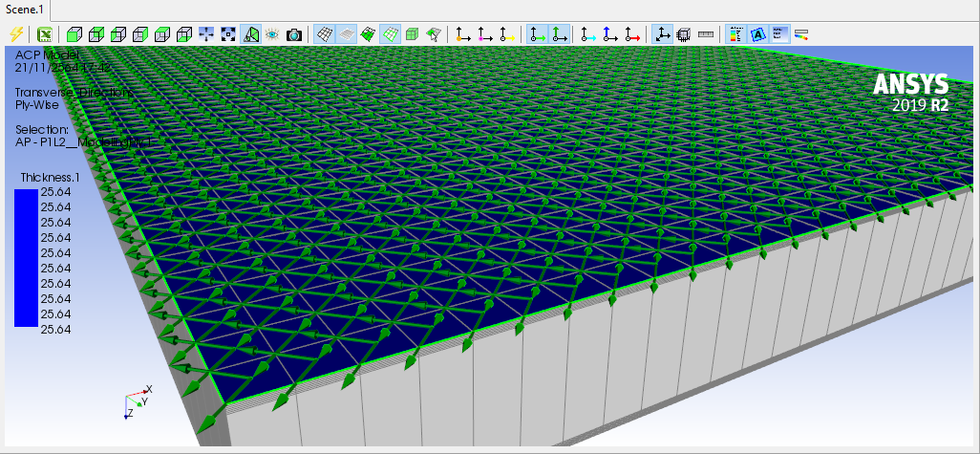Show draped fiber direction cyan arrow icon
Screen dimensions: 980x454
tap(588, 34)
